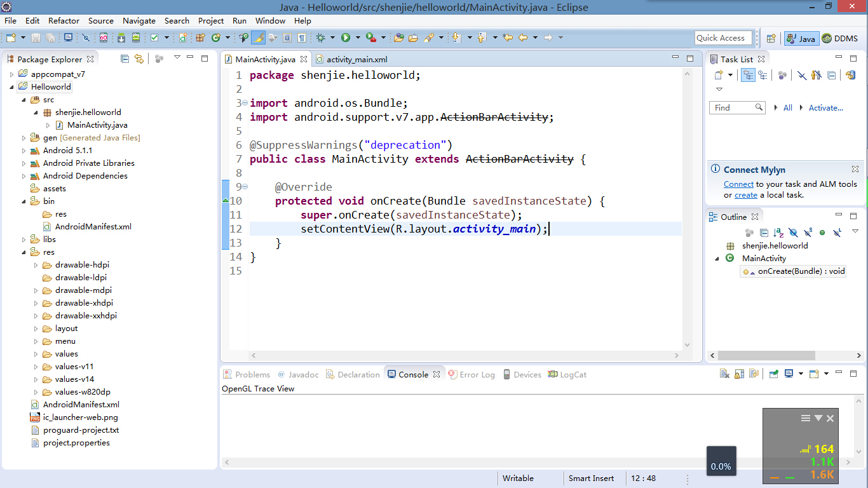Open the Run button dropdown arrow

358,37
